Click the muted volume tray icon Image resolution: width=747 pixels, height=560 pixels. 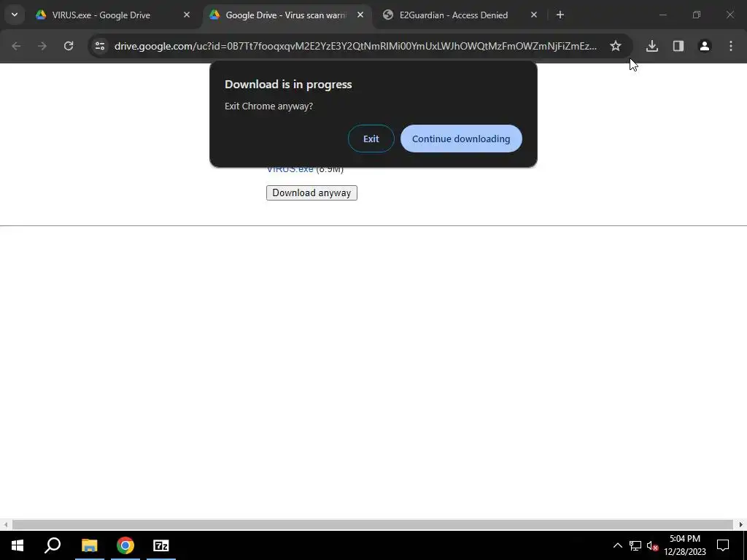[652, 545]
